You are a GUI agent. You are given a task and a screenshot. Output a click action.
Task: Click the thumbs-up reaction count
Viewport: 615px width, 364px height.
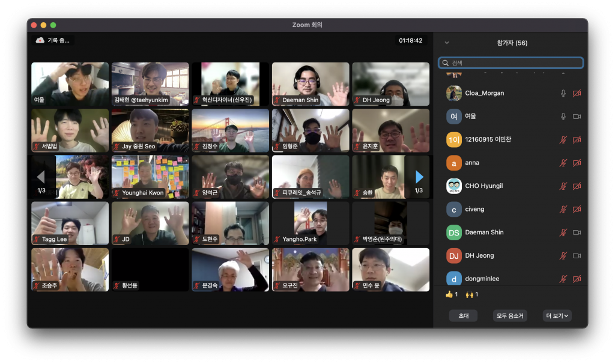pos(452,294)
